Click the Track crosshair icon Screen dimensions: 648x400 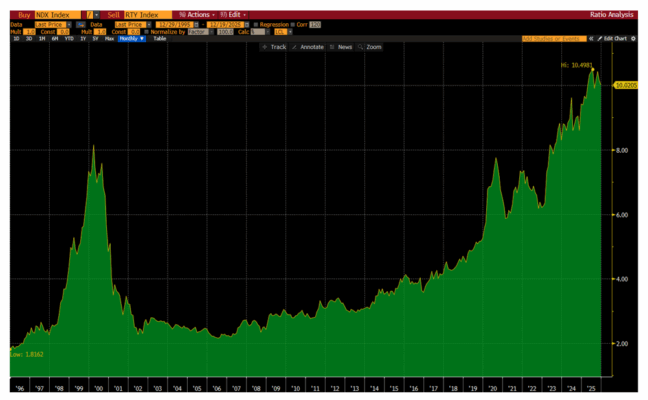(x=264, y=47)
